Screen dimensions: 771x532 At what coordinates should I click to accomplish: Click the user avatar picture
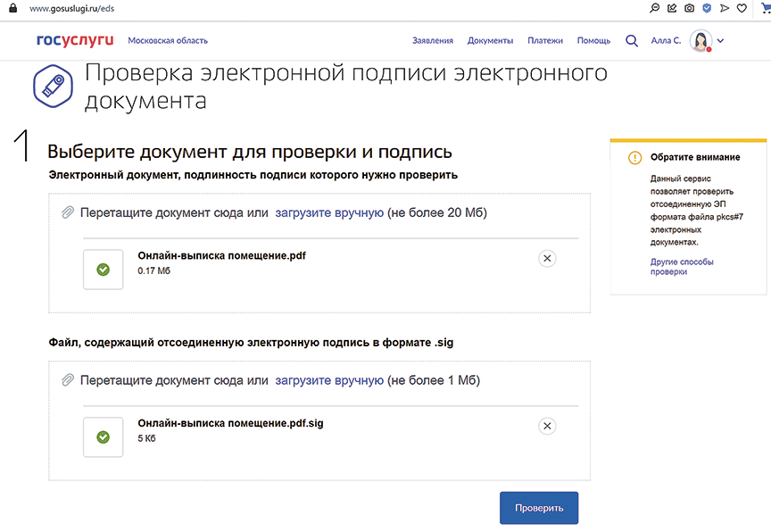[701, 41]
